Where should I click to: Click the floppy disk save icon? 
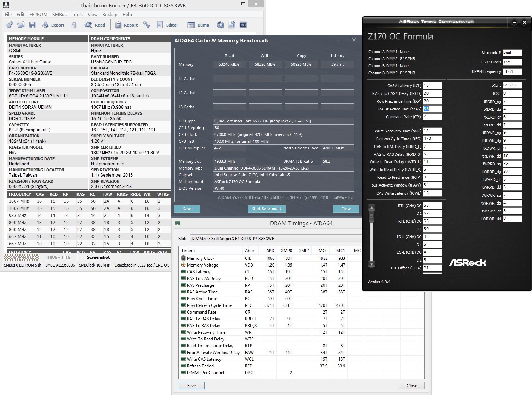tap(33, 25)
